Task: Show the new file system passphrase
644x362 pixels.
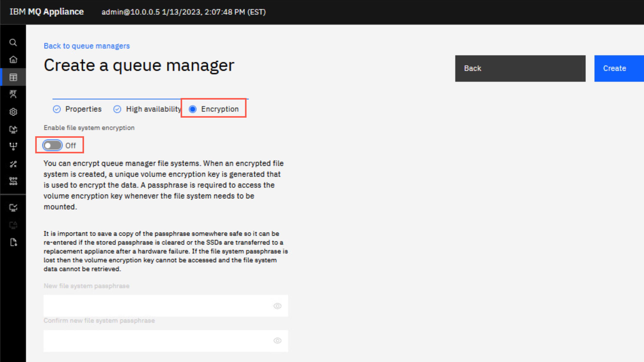Action: point(277,306)
